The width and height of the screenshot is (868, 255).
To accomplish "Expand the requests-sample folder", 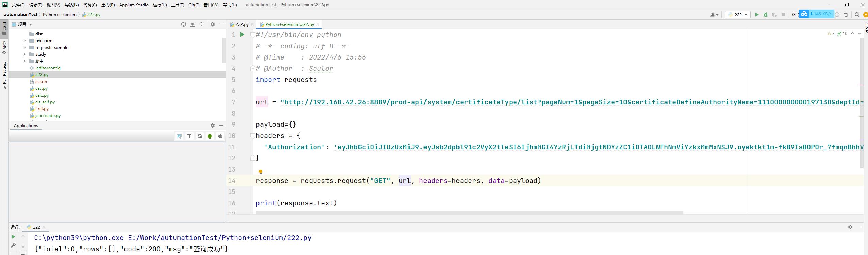I will pyautogui.click(x=24, y=47).
